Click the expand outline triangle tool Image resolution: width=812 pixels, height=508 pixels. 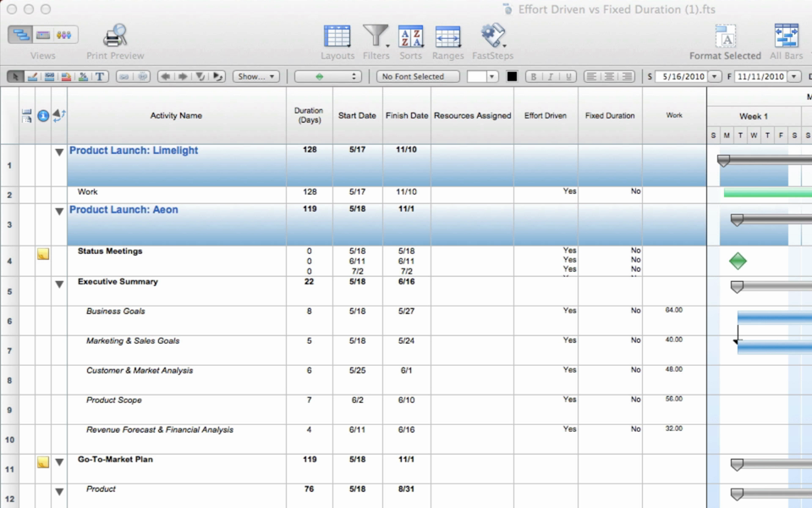click(217, 77)
